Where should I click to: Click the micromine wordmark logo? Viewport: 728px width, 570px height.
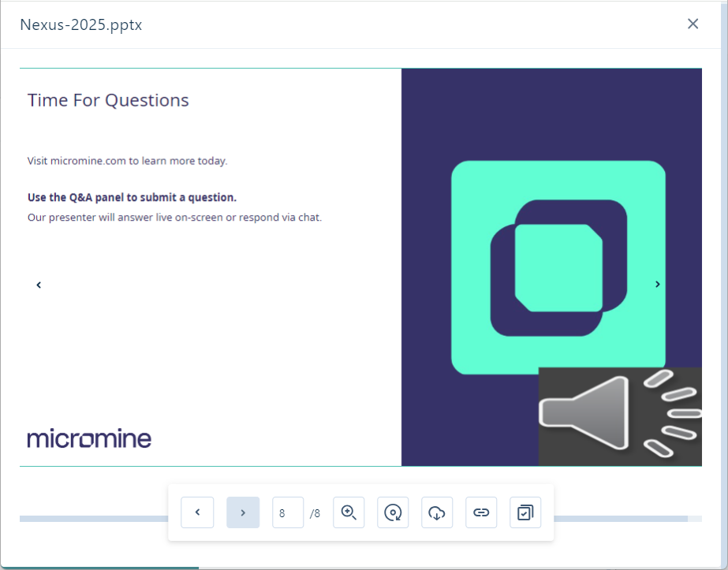click(89, 438)
